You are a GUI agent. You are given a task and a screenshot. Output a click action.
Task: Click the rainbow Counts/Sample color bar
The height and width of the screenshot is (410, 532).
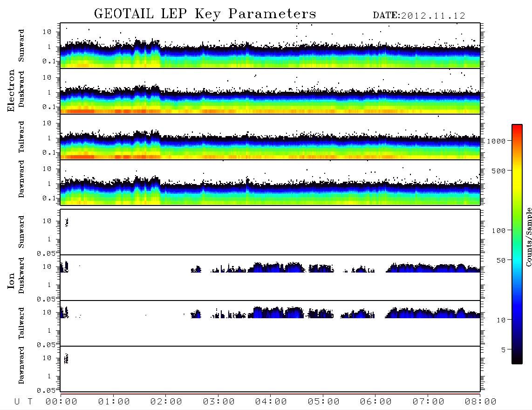click(517, 244)
